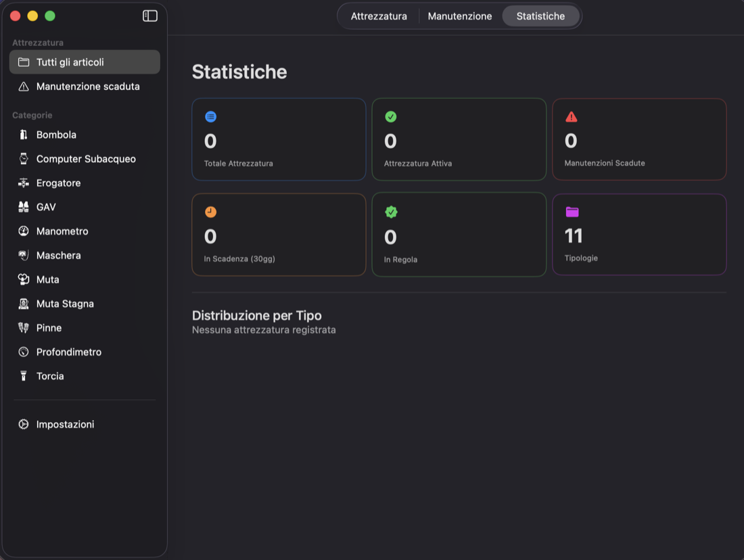Click the yellow minimize window button

pos(32,16)
